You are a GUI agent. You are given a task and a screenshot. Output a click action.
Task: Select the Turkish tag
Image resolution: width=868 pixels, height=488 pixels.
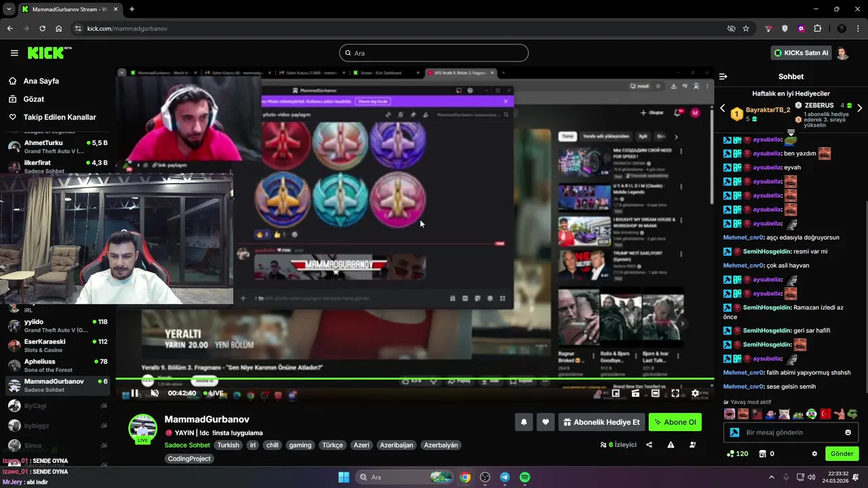[x=228, y=445]
